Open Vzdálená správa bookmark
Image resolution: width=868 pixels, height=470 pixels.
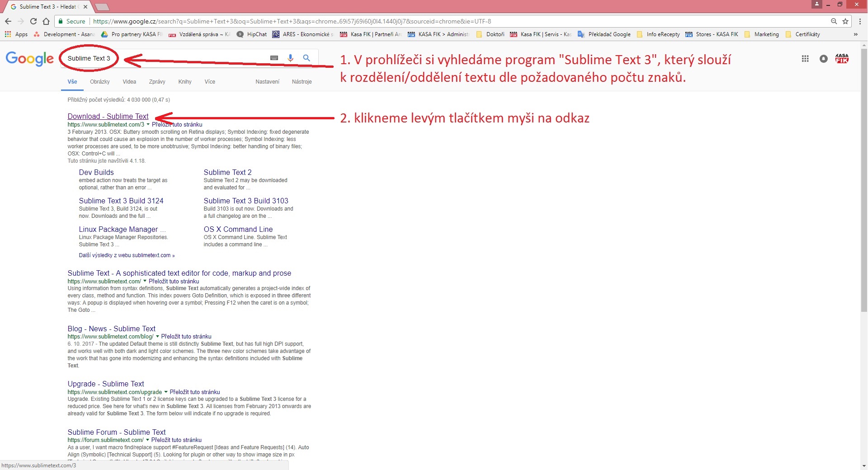coord(199,34)
